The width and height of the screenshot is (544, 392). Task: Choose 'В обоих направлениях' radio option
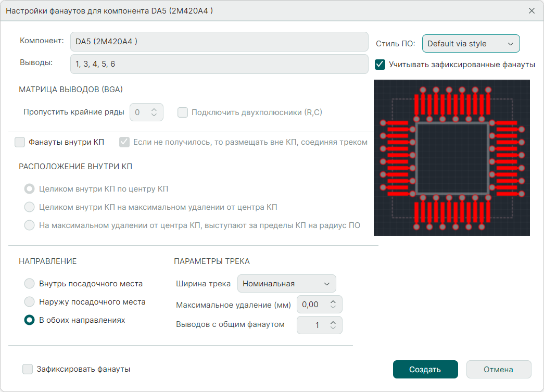pos(30,320)
